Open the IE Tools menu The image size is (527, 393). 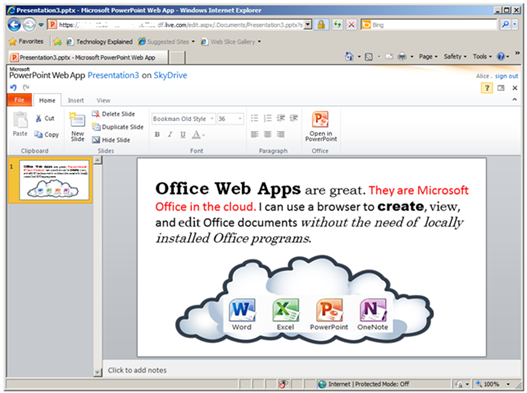pos(482,56)
